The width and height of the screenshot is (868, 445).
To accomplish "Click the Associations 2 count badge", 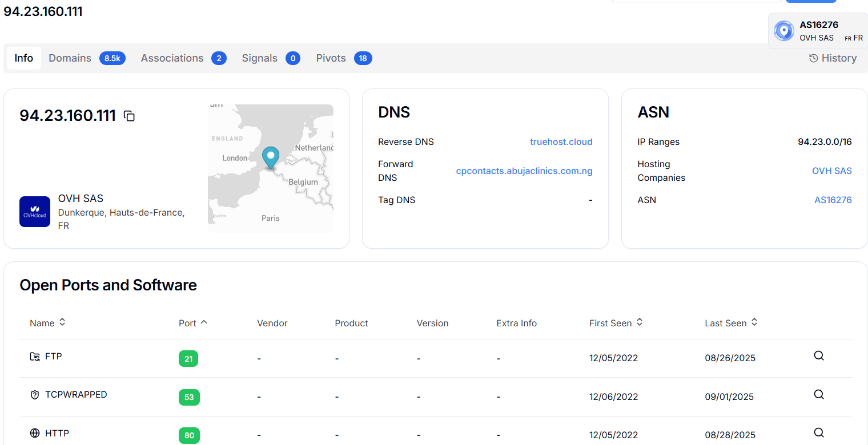I will 219,58.
